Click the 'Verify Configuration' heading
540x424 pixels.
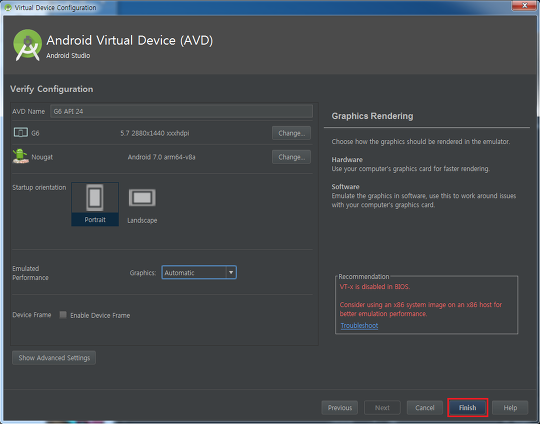(52, 89)
